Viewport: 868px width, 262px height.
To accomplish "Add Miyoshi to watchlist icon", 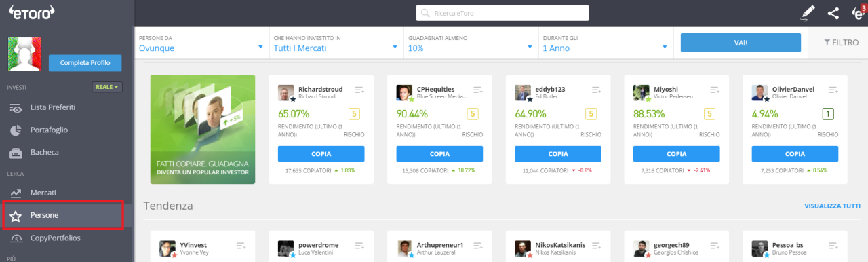I will coord(715,90).
